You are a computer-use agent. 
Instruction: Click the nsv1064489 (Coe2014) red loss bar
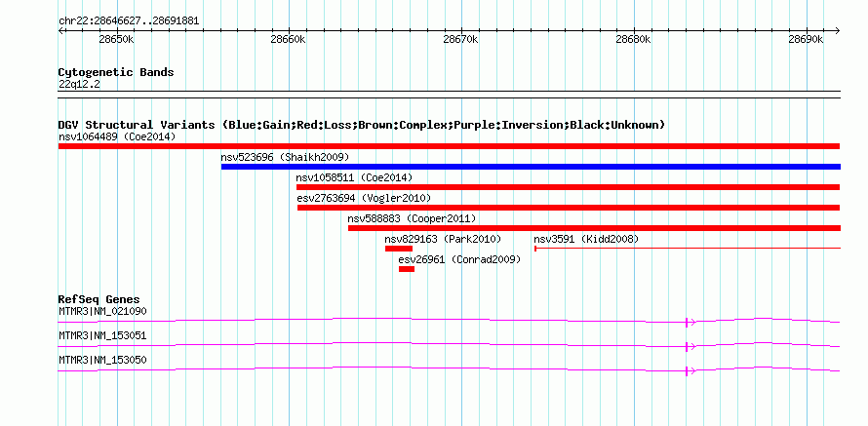(x=449, y=146)
